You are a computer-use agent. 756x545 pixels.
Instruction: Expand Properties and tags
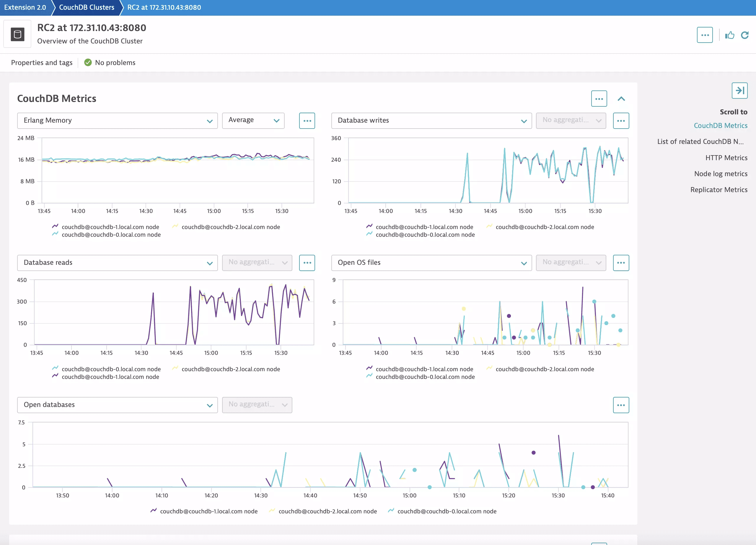42,63
